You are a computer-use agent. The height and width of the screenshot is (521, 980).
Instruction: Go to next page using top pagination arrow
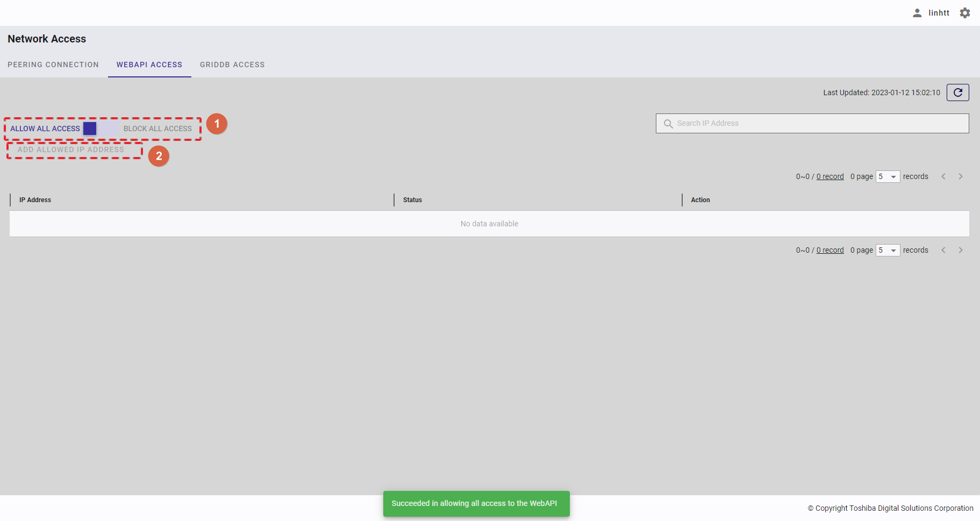[961, 176]
